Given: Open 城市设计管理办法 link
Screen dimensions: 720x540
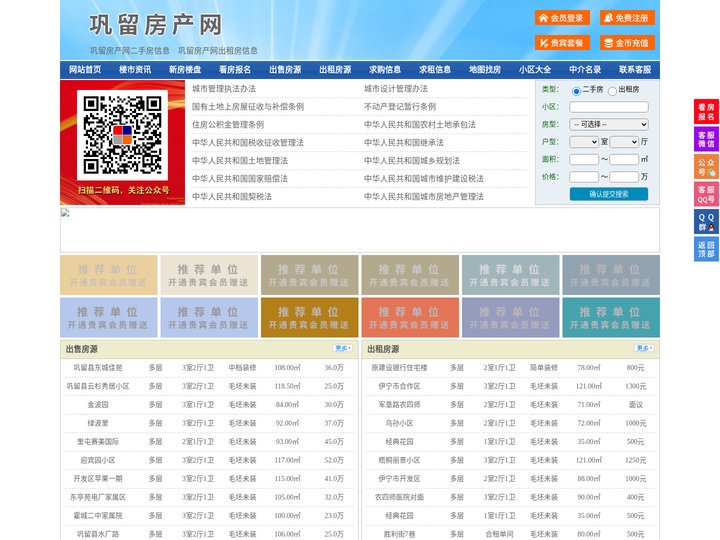Looking at the screenshot, I should (x=396, y=89).
